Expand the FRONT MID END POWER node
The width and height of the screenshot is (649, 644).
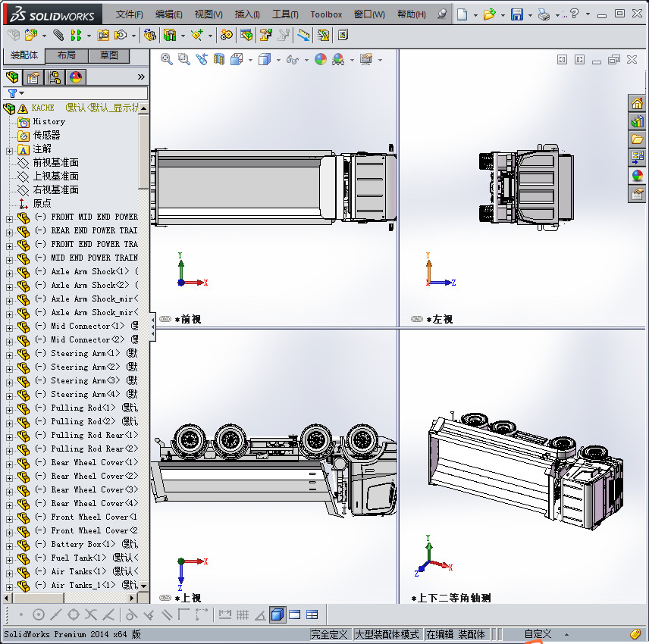click(x=10, y=219)
